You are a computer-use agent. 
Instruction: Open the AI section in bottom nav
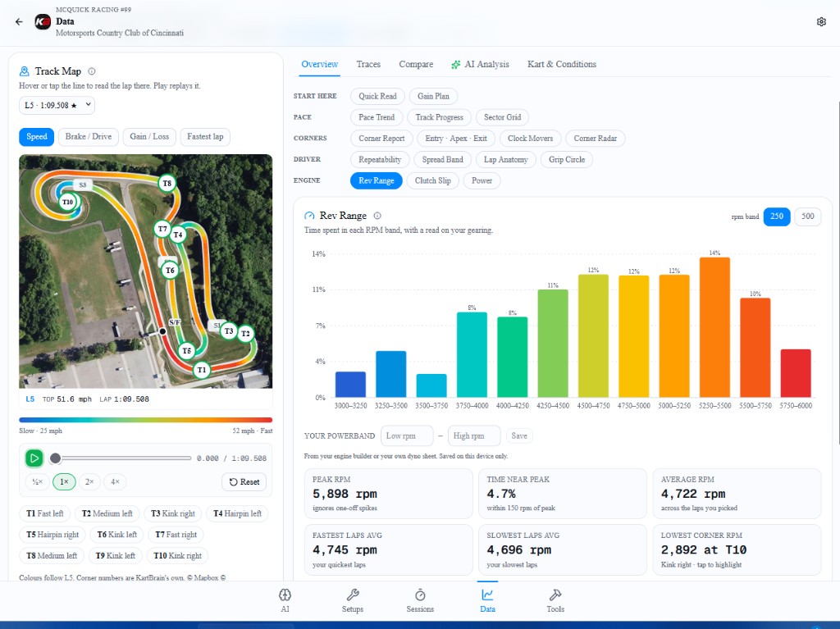[285, 600]
